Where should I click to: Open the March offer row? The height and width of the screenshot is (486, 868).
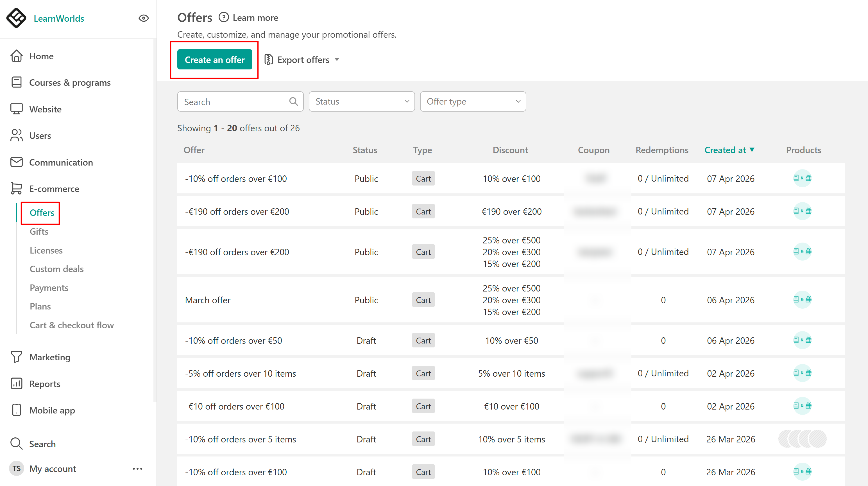tap(208, 300)
